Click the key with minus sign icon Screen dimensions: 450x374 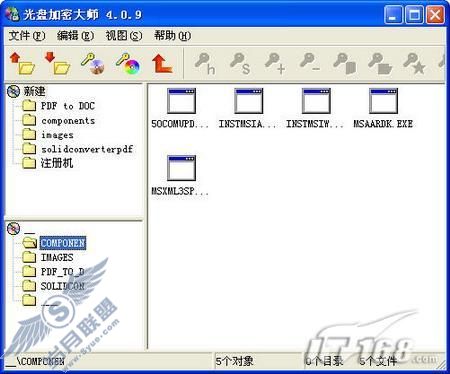tap(310, 63)
